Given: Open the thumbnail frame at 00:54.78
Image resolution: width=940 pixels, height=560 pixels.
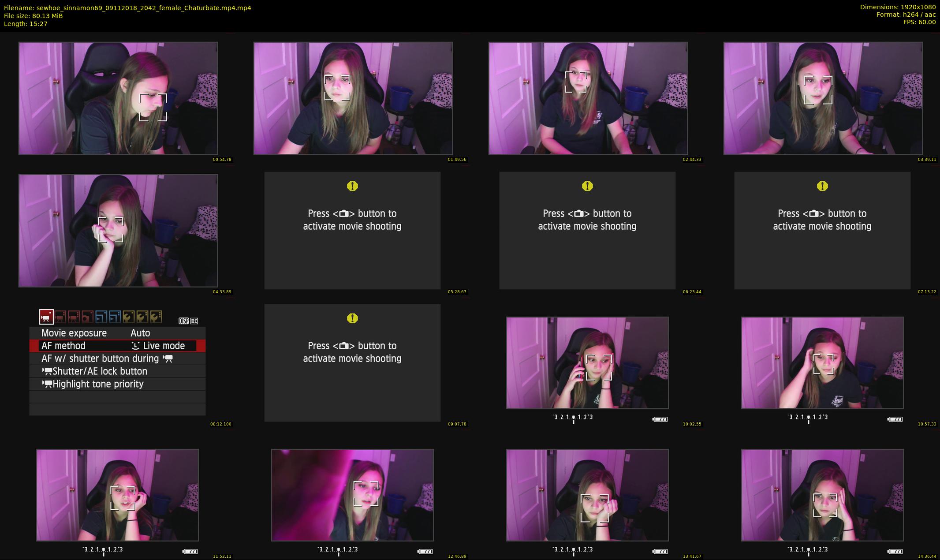Looking at the screenshot, I should [x=118, y=98].
